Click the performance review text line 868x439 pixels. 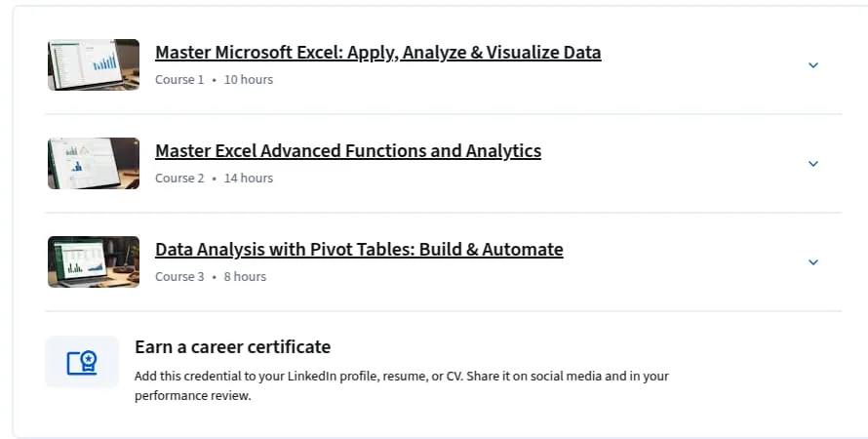click(193, 396)
